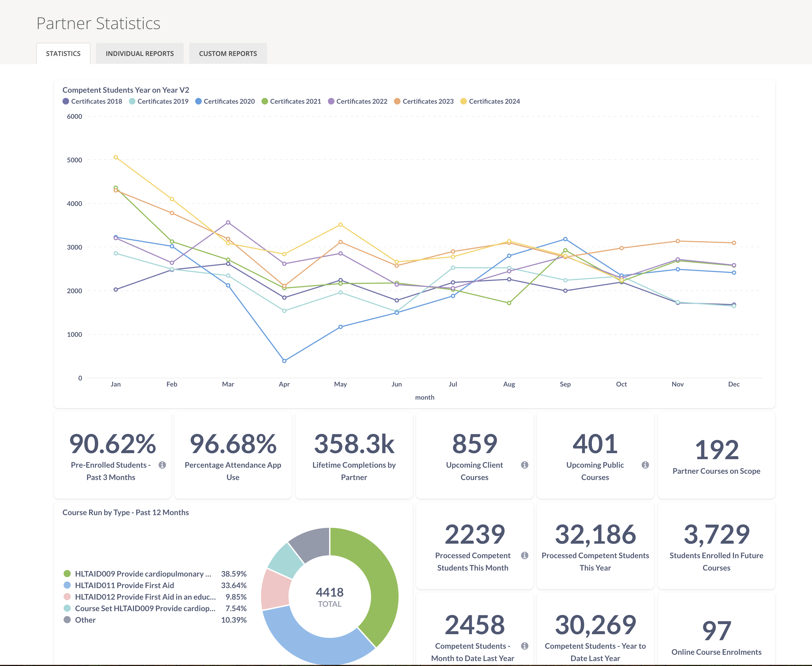This screenshot has height=666, width=812.
Task: Click the Competent Students Year on Year V2 title
Action: pyautogui.click(x=126, y=90)
